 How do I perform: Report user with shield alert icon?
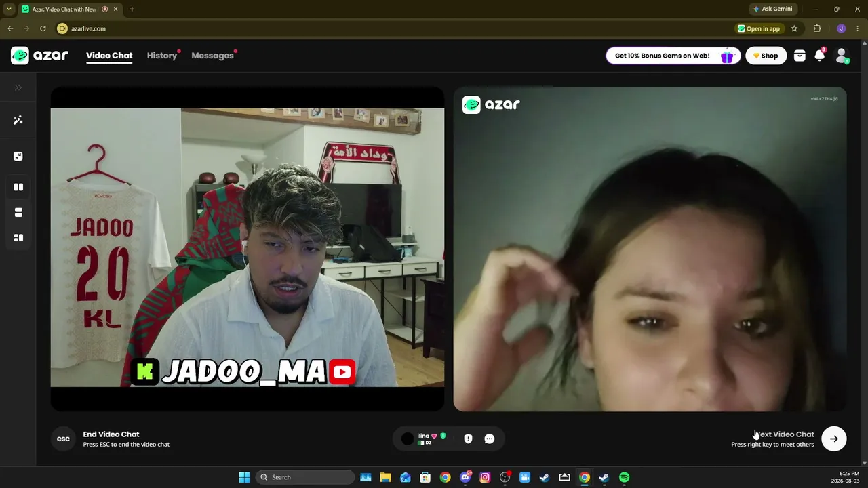pos(468,439)
